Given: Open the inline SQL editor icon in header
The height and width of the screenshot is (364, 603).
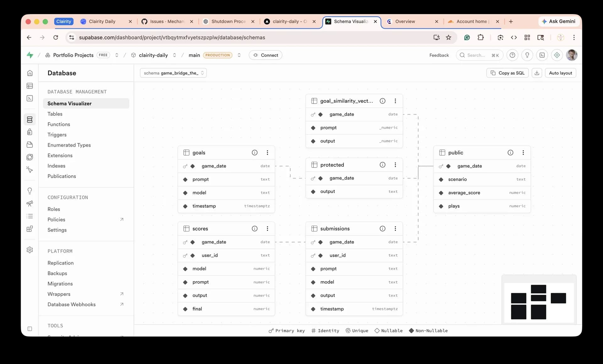Looking at the screenshot, I should coord(542,55).
